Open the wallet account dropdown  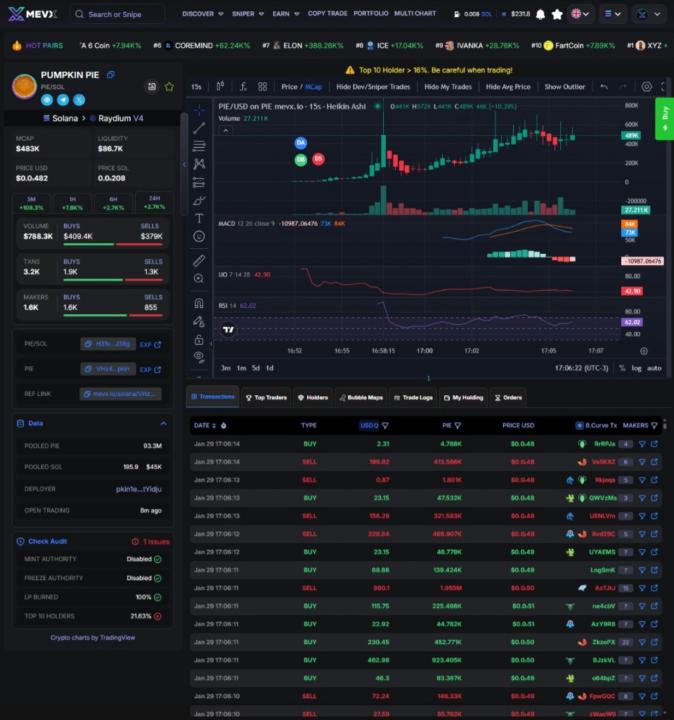[648, 14]
